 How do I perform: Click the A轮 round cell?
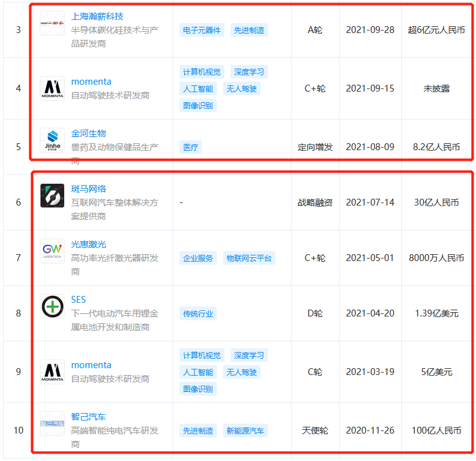pyautogui.click(x=315, y=30)
